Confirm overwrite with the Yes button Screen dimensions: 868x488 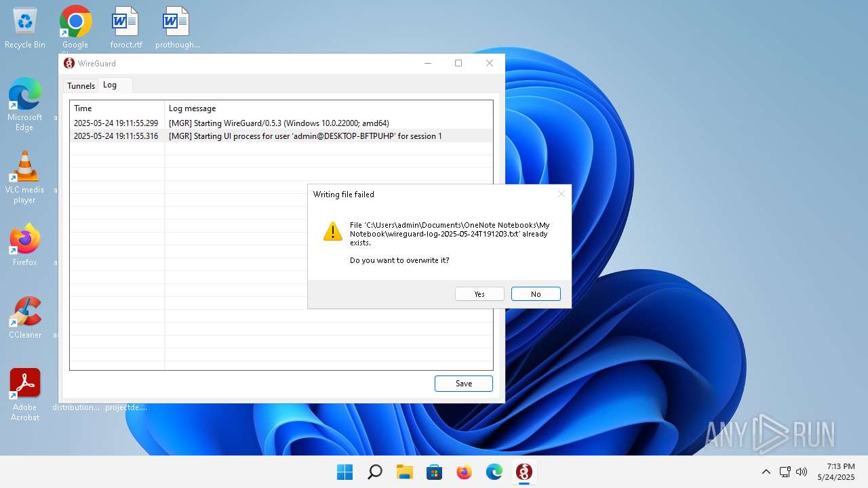pyautogui.click(x=479, y=293)
